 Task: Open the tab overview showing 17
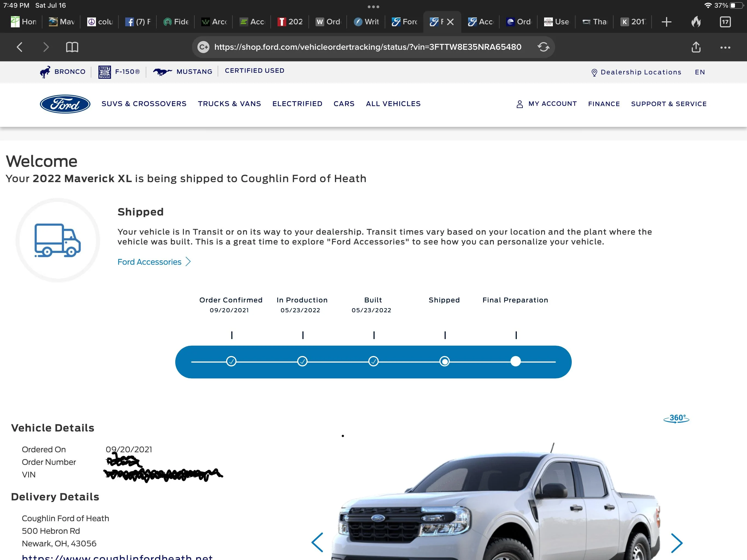pyautogui.click(x=725, y=22)
